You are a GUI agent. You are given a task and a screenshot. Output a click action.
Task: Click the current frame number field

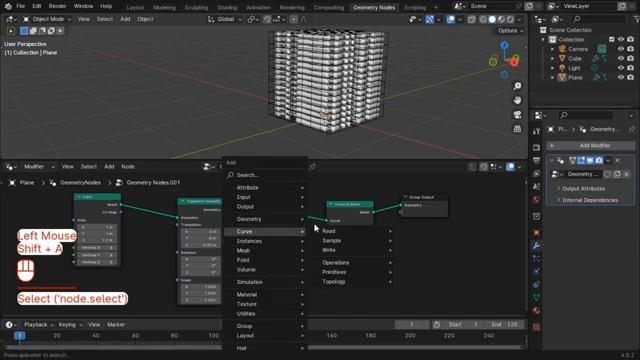point(411,325)
